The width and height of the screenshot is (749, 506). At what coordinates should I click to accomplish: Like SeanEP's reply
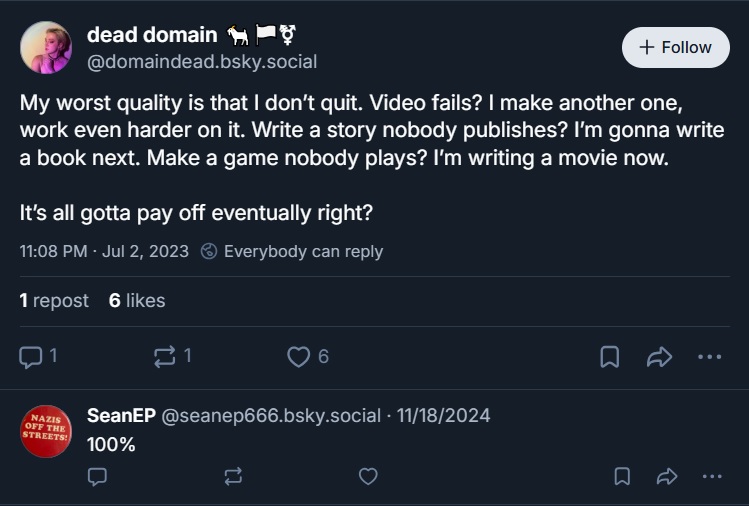368,477
